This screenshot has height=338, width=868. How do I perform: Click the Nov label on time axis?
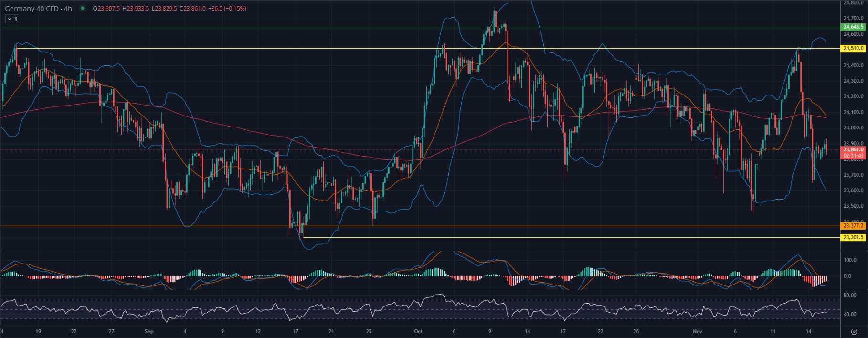click(698, 331)
